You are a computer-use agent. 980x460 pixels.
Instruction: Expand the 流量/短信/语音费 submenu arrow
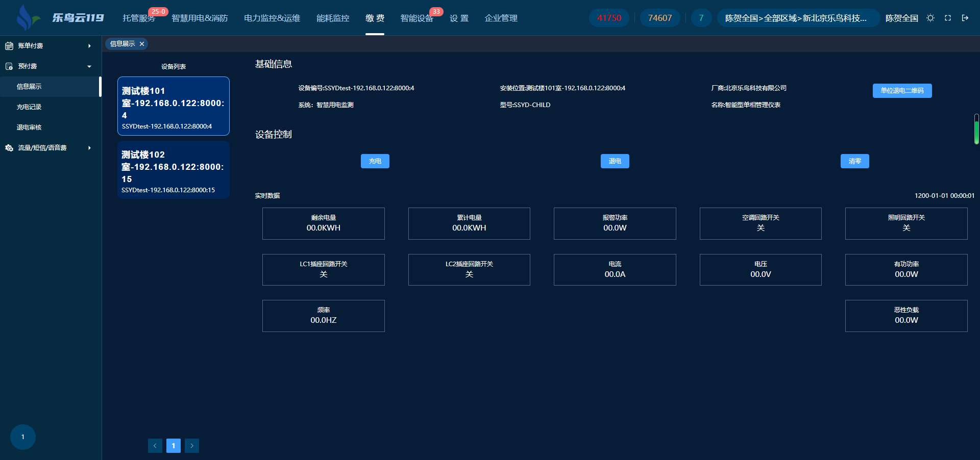89,148
